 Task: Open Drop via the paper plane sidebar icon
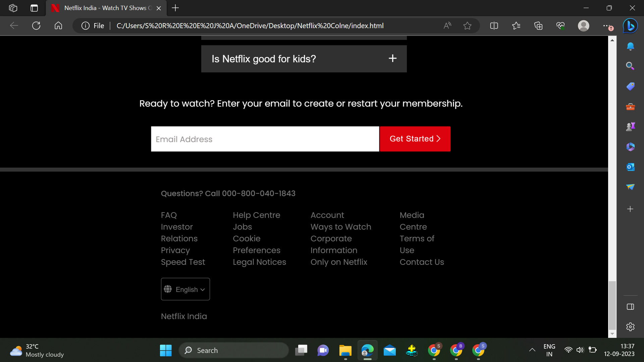point(630,187)
